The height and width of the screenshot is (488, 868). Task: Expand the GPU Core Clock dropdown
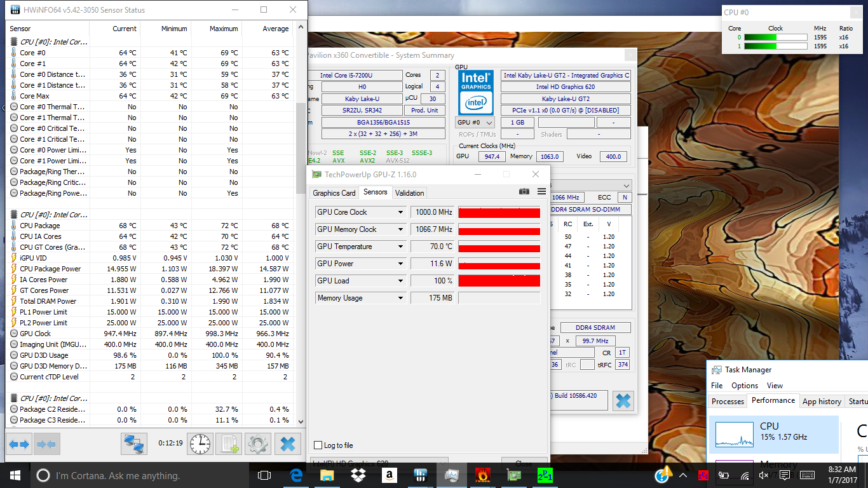tap(400, 212)
